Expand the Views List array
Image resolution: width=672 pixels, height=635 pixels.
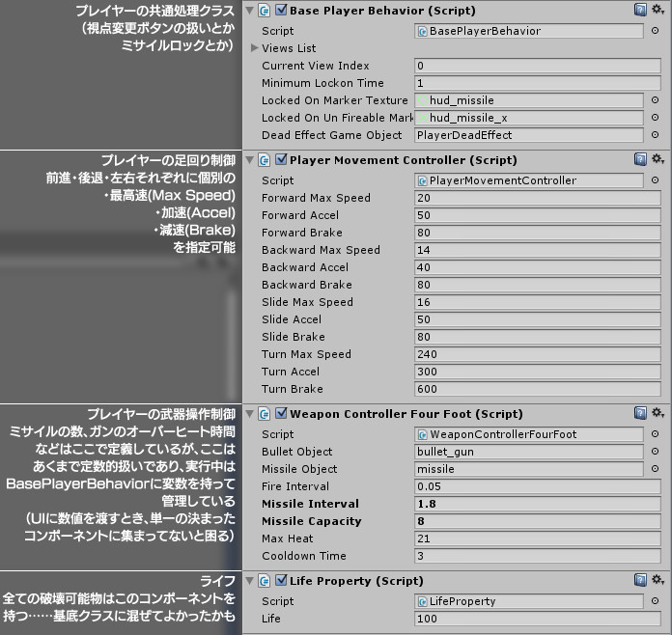tap(254, 47)
